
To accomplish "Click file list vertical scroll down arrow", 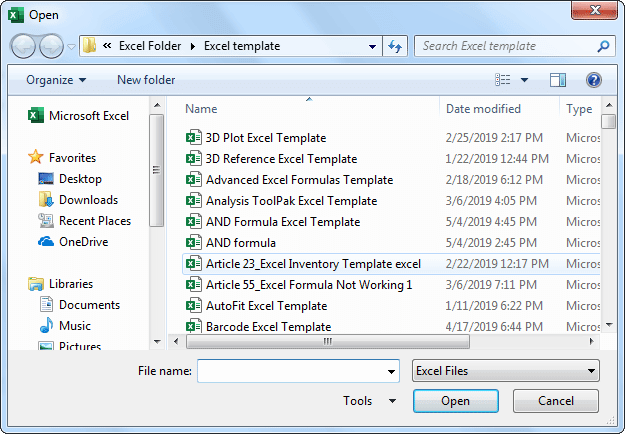I will 609,325.
